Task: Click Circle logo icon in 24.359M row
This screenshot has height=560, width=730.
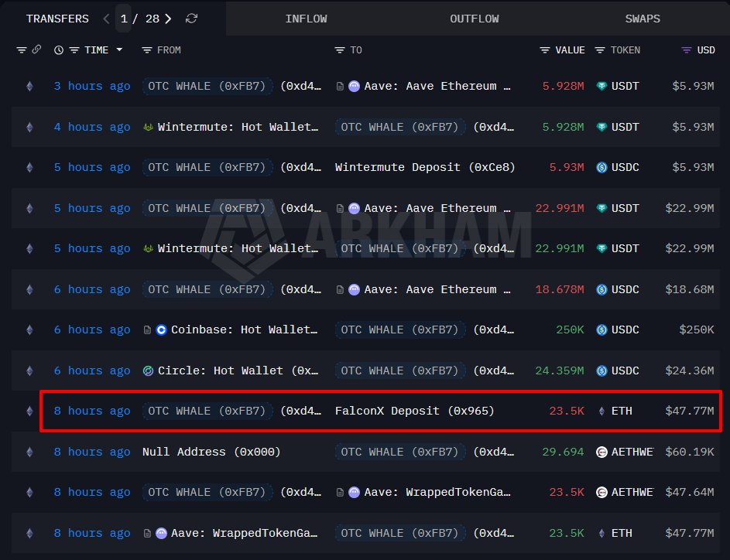Action: (x=148, y=370)
